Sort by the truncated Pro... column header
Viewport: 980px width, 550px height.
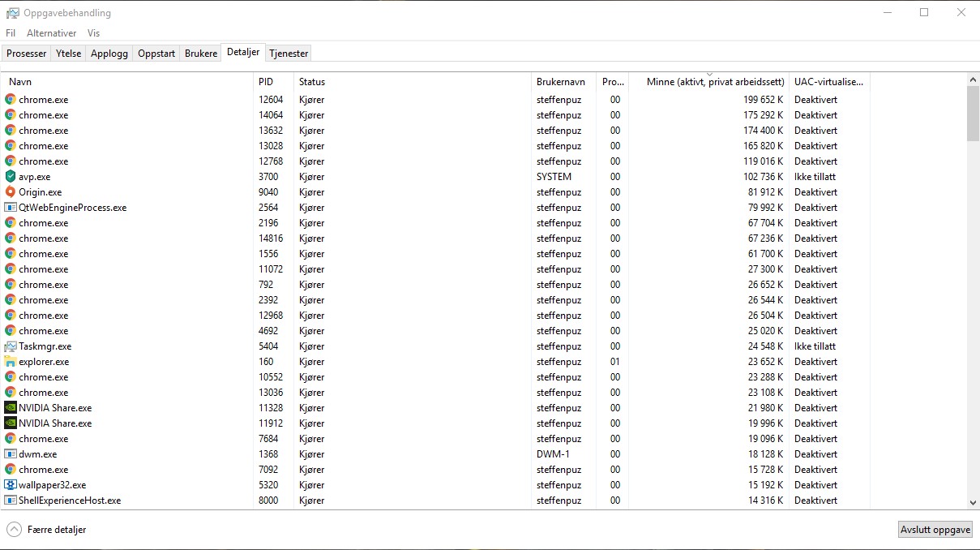(612, 81)
